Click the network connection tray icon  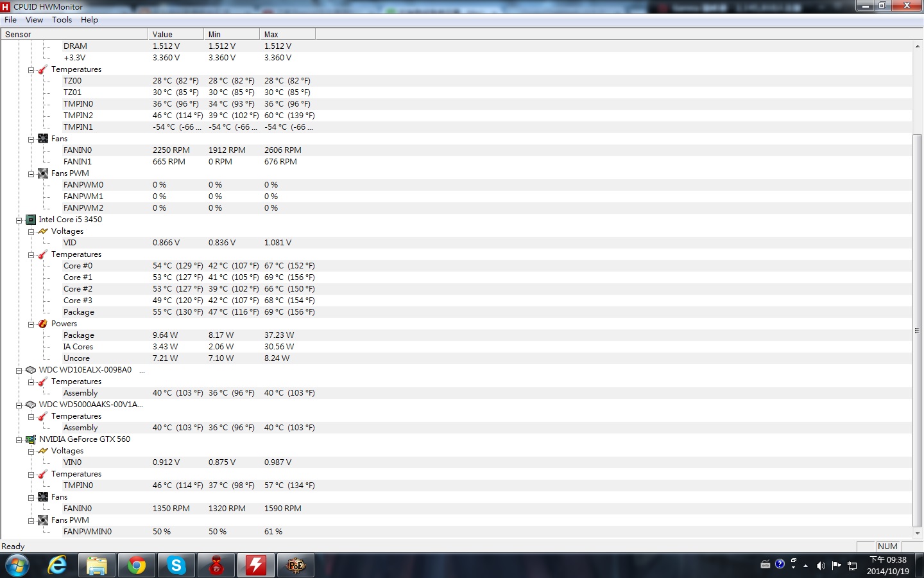pos(852,566)
